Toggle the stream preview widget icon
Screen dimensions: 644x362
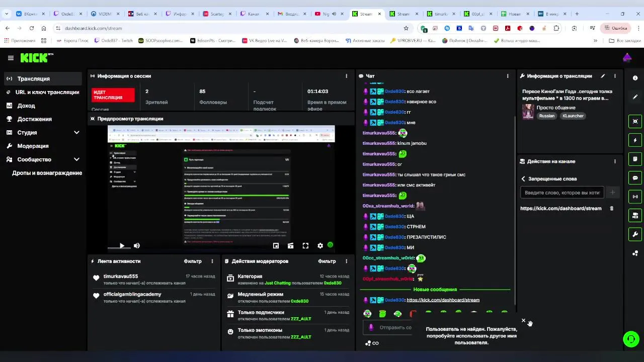click(635, 121)
